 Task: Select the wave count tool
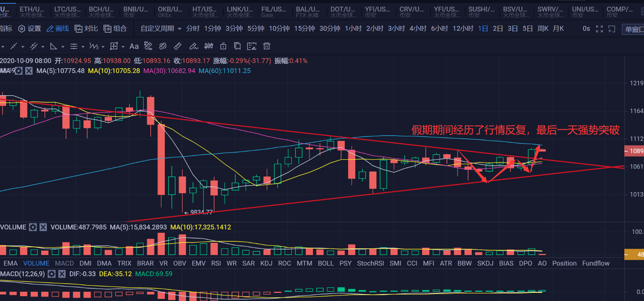[x=94, y=46]
